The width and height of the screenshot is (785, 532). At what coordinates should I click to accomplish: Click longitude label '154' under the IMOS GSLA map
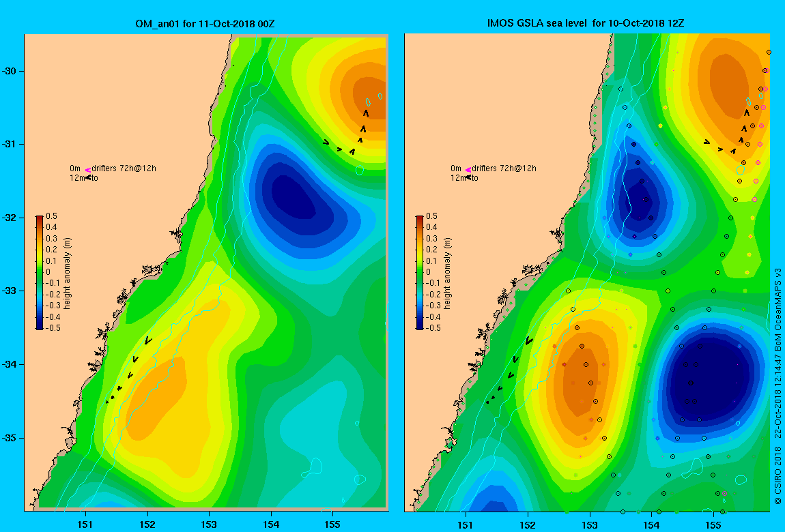pyautogui.click(x=651, y=524)
